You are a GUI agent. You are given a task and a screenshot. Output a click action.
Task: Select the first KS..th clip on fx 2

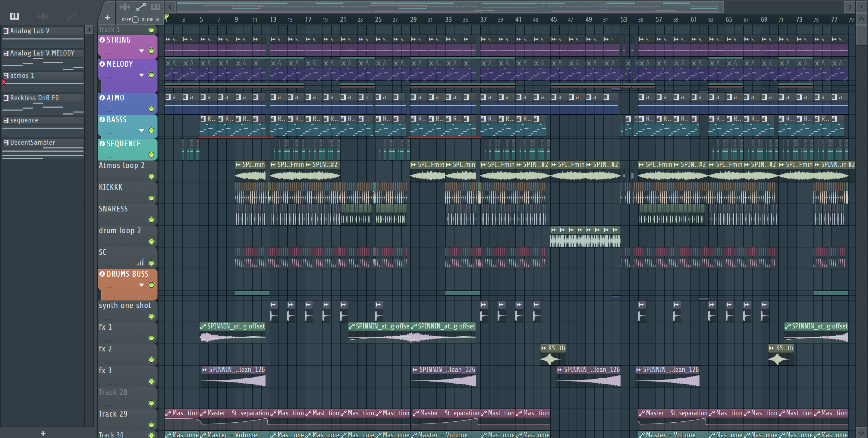pos(553,354)
